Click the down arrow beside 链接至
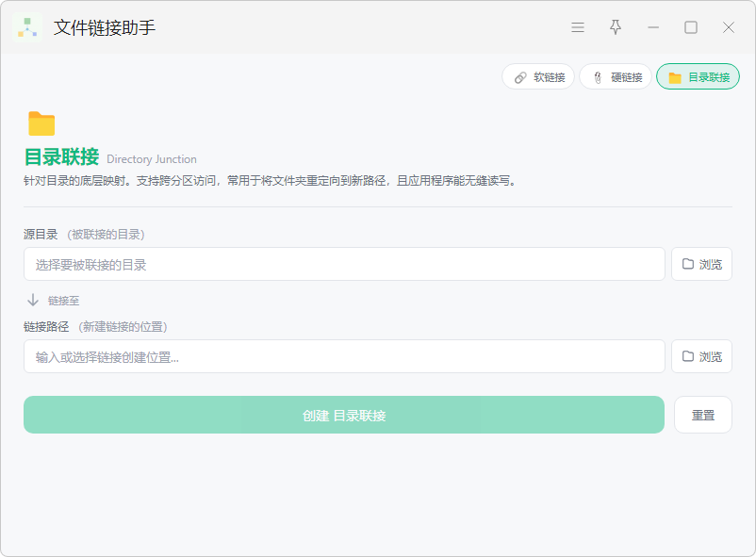Screen dimensions: 756x557 pos(33,300)
